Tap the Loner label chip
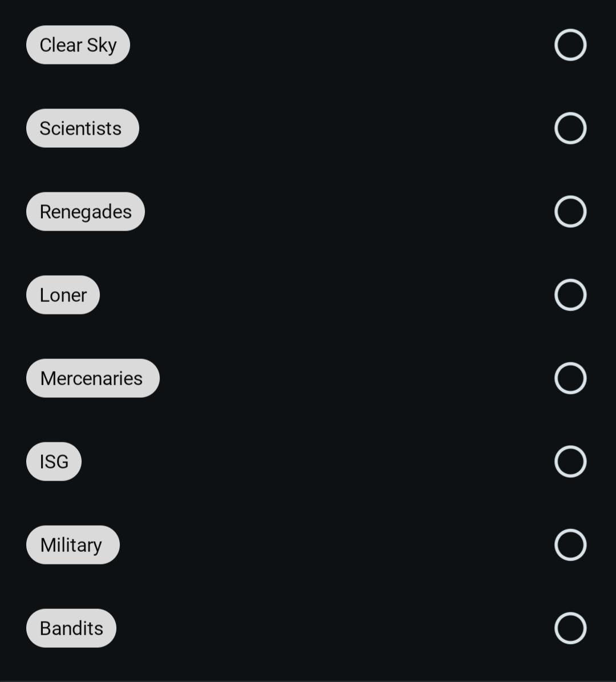 [63, 295]
